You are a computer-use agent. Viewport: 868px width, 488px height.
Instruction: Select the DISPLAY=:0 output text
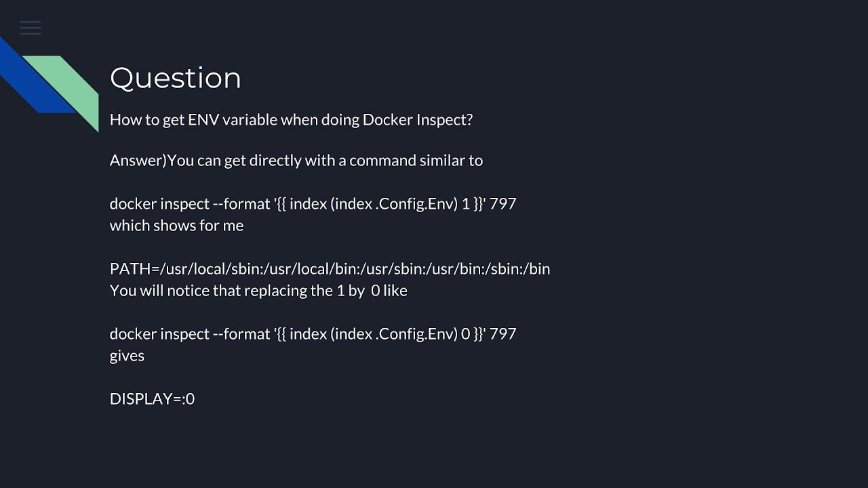click(x=152, y=399)
